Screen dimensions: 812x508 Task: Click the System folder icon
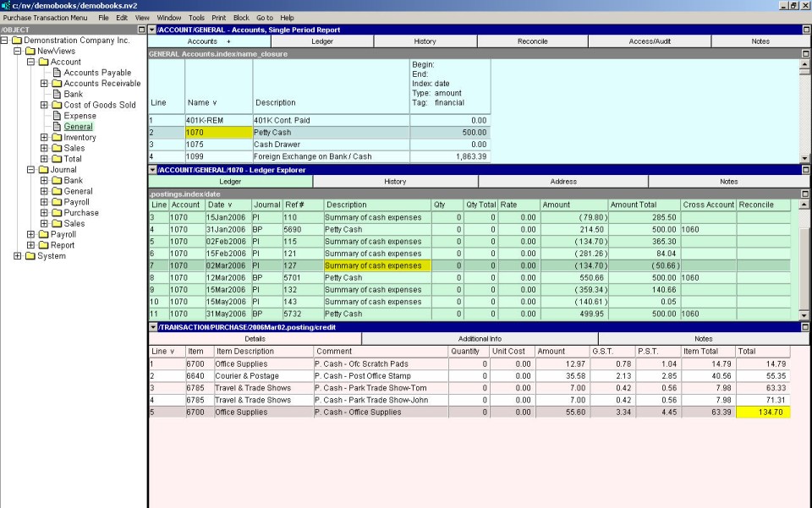pos(30,256)
